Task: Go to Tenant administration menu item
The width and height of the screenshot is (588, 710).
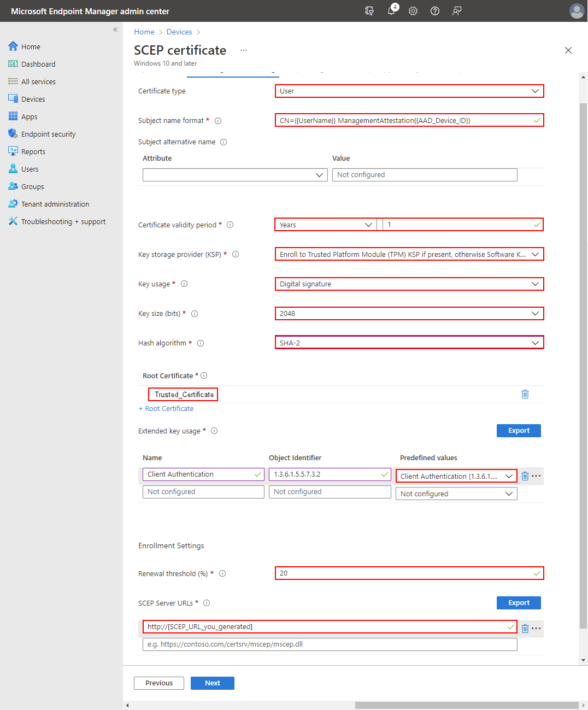Action: (x=55, y=204)
